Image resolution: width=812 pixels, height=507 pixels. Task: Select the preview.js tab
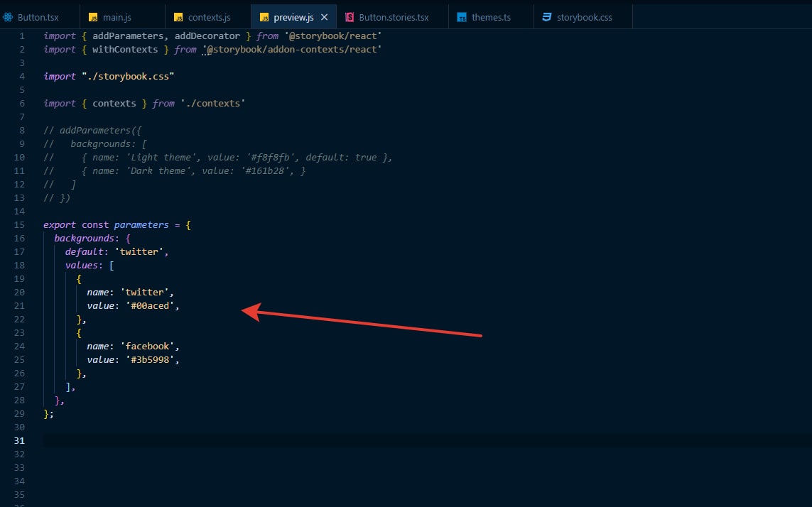point(293,17)
